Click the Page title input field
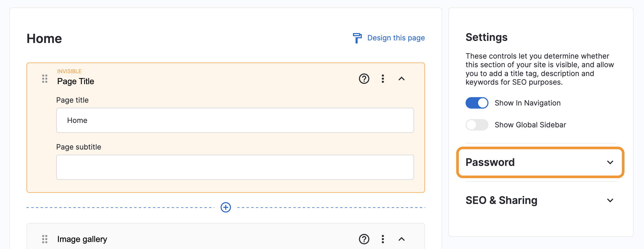 (x=235, y=120)
